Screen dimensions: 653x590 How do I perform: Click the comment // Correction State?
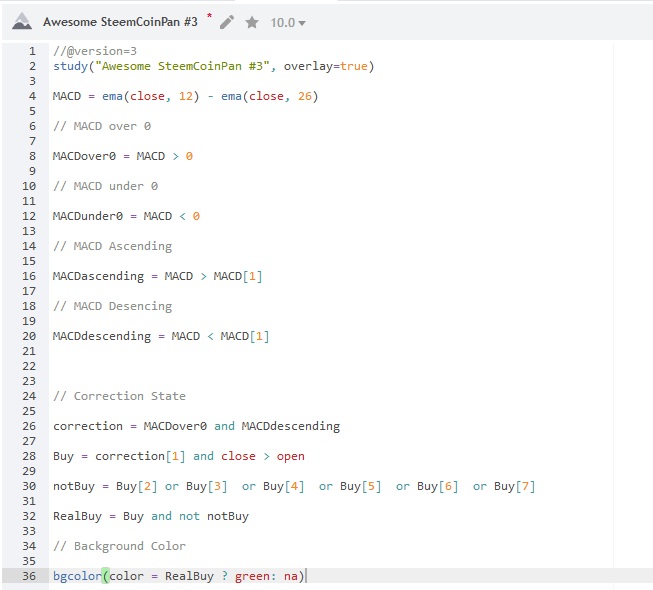pos(120,396)
